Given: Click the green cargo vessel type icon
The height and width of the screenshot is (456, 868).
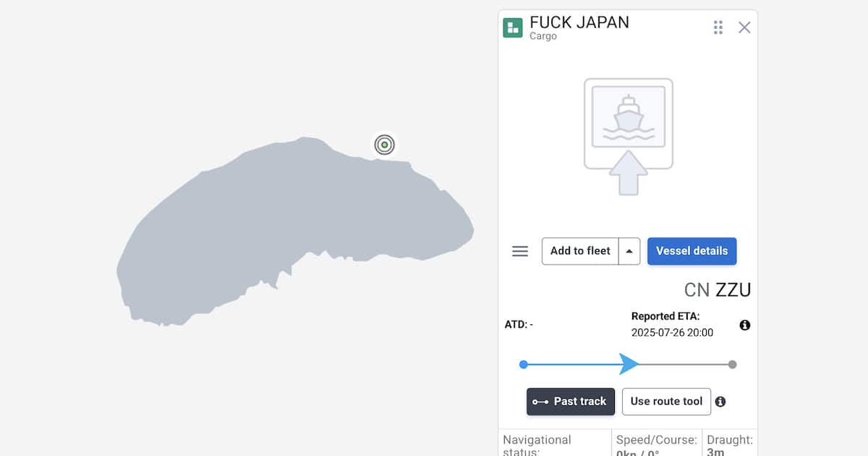Looking at the screenshot, I should (x=513, y=28).
